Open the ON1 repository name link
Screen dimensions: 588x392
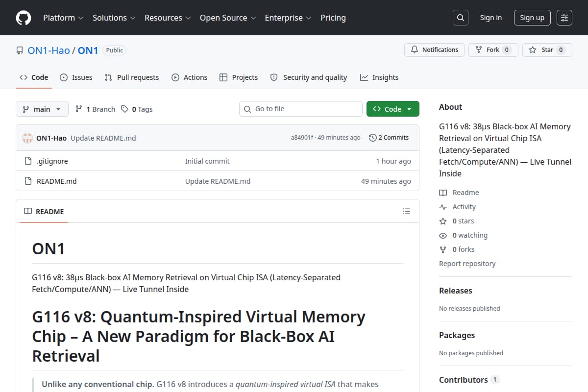point(88,50)
